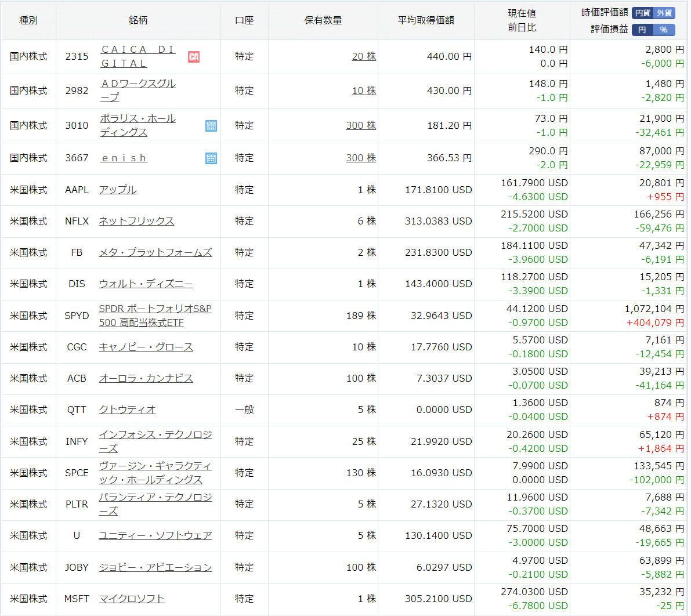Click the 一般 account cell for QTT

click(244, 410)
